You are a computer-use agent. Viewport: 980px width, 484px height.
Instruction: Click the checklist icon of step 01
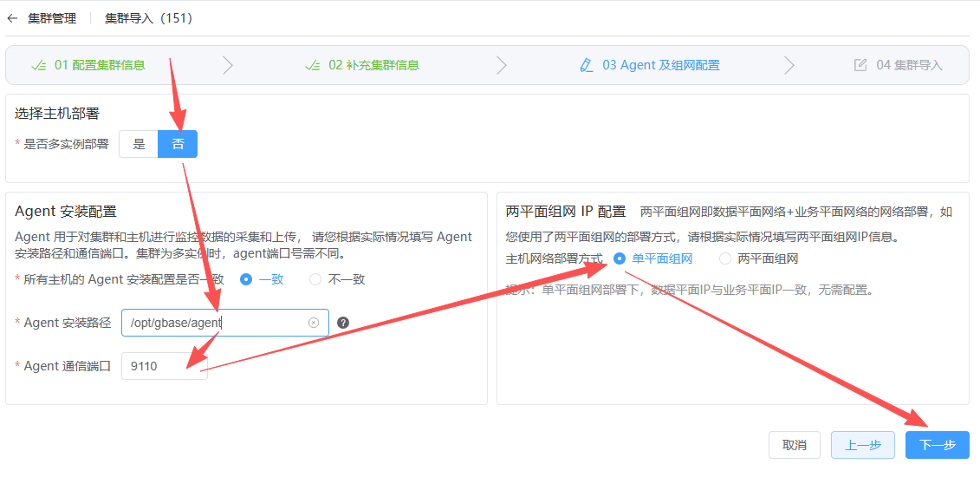(x=39, y=65)
